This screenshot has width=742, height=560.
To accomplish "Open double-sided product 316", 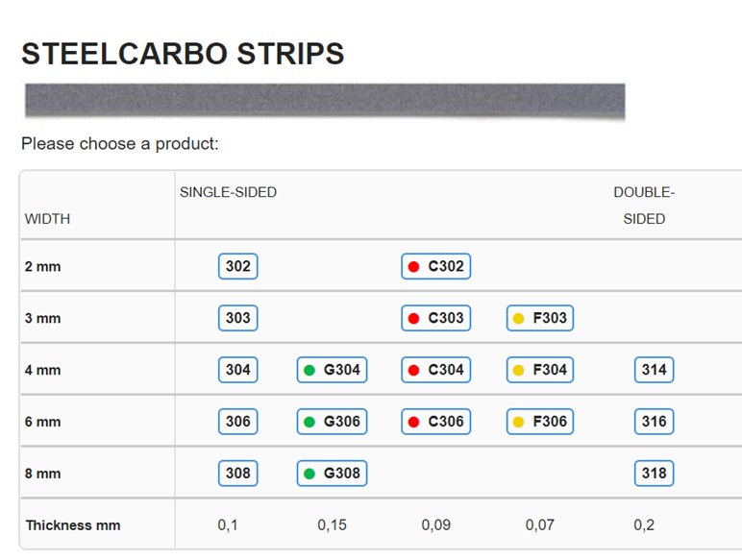I will click(654, 422).
